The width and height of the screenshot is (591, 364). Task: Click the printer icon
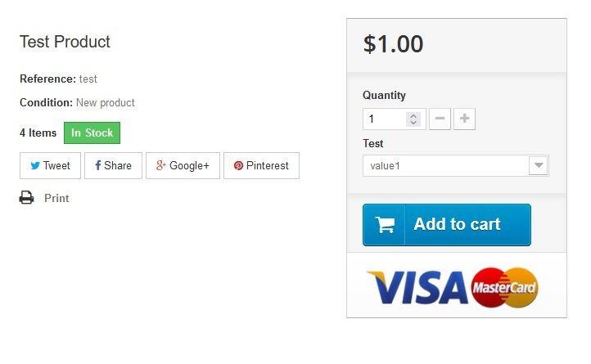[x=26, y=197]
